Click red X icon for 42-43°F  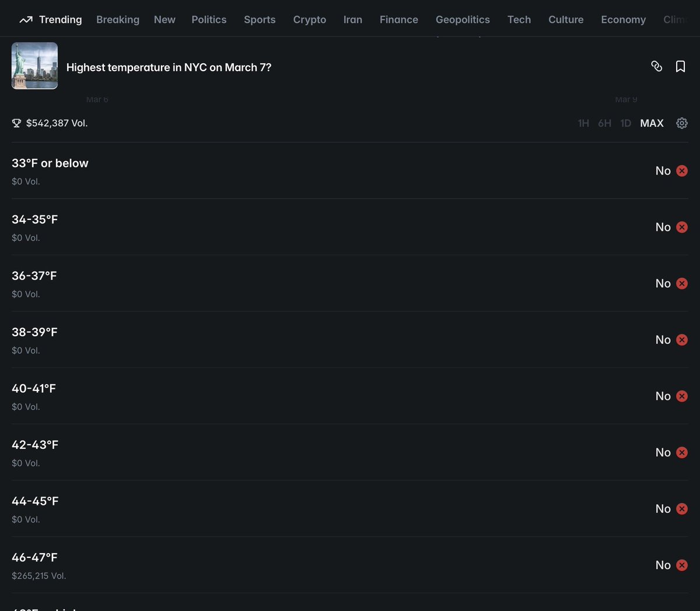click(x=681, y=452)
